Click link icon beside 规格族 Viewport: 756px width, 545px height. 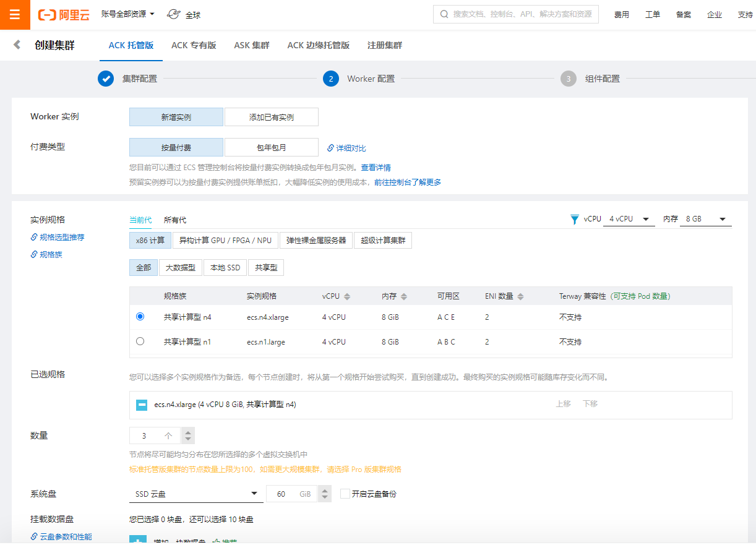click(x=34, y=254)
